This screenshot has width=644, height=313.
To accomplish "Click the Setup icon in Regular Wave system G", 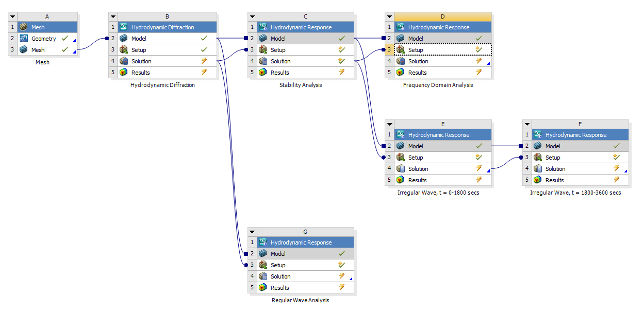I will point(263,265).
